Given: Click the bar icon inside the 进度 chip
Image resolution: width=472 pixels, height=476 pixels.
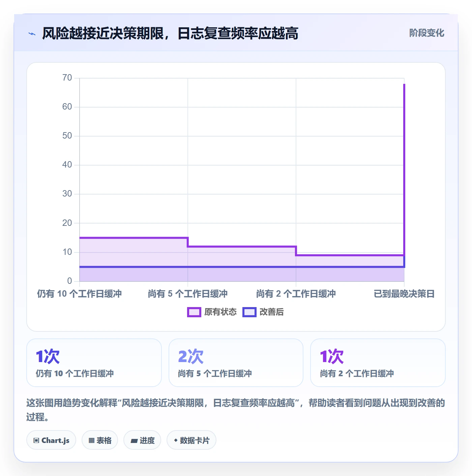Looking at the screenshot, I should coord(134,441).
